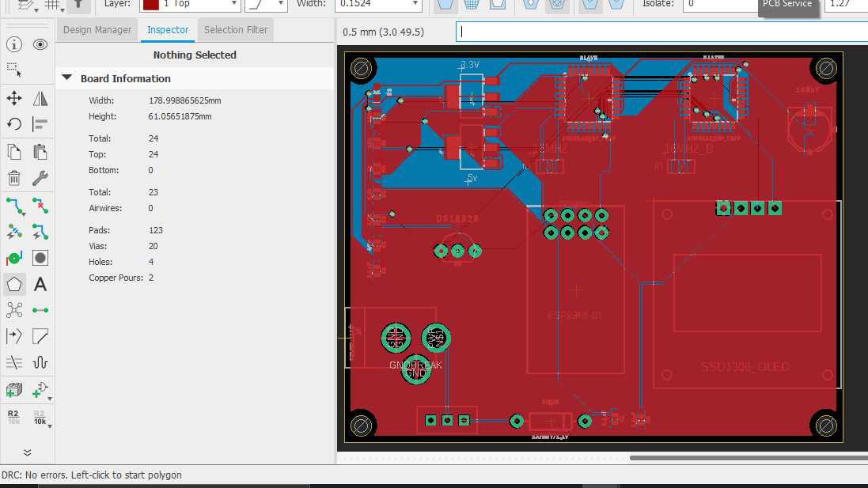Select the Move tool
868x488 pixels.
tap(14, 98)
